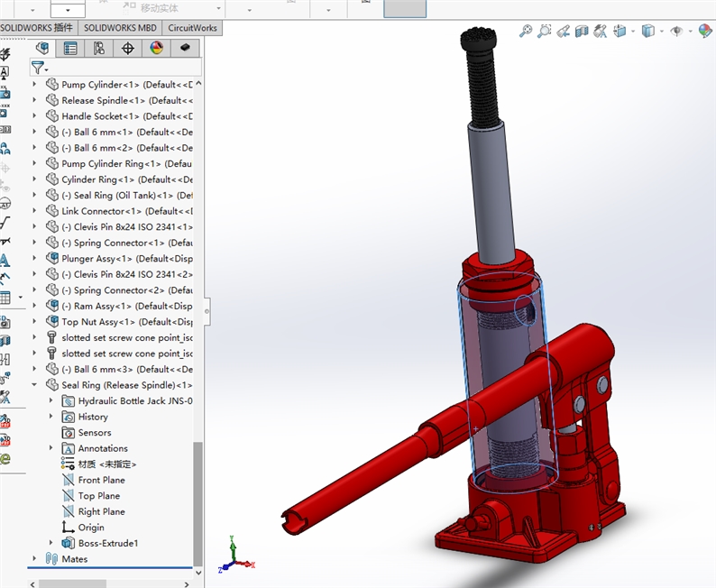Switch to the DisplayManager color ball tab

click(156, 48)
